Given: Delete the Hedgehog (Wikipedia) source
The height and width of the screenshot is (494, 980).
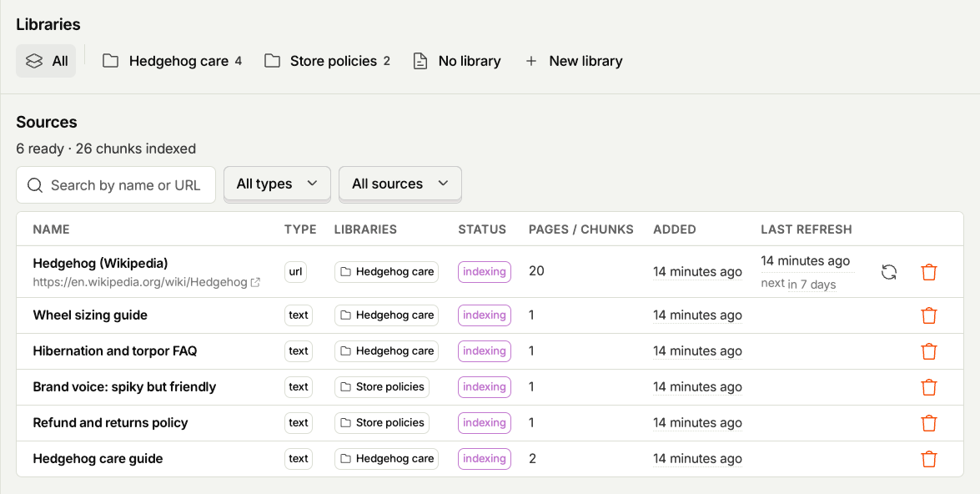Looking at the screenshot, I should tap(929, 272).
